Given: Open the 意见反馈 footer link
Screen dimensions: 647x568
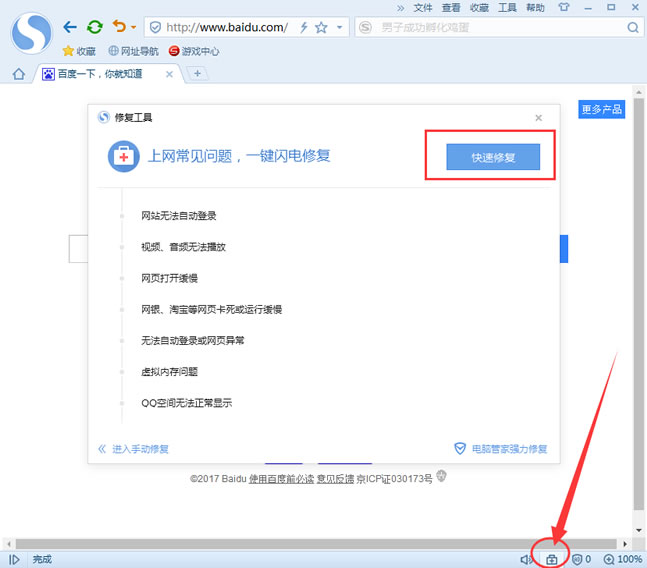Looking at the screenshot, I should 335,478.
